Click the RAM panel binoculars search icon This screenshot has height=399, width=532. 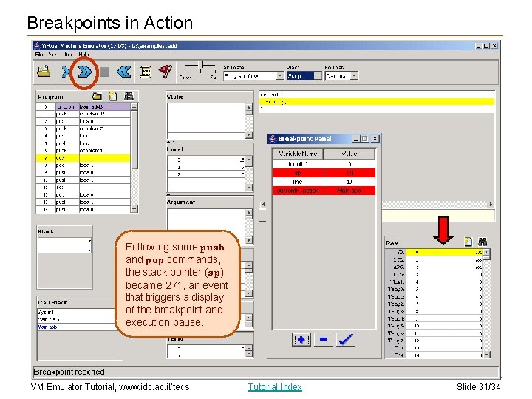click(x=482, y=242)
